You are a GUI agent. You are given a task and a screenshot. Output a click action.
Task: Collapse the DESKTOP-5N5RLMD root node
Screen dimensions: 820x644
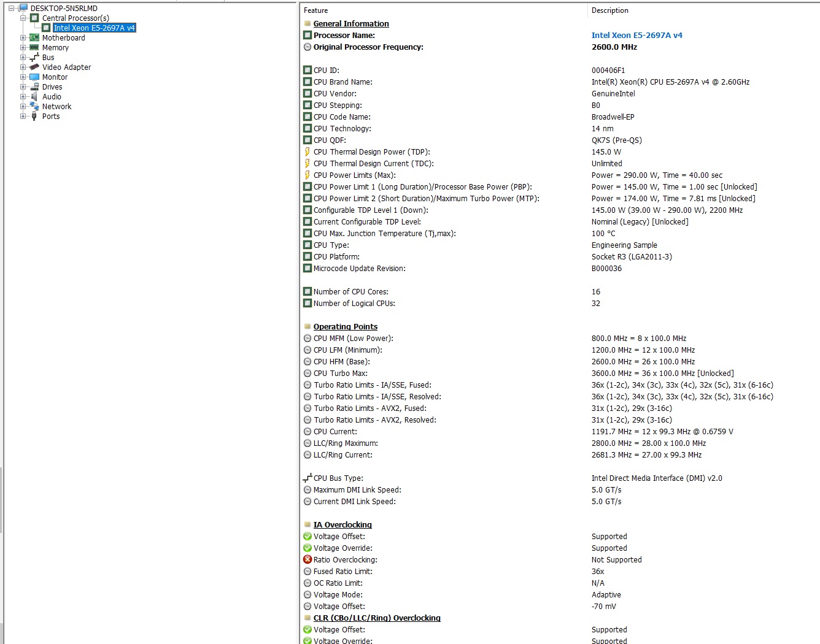coord(11,9)
